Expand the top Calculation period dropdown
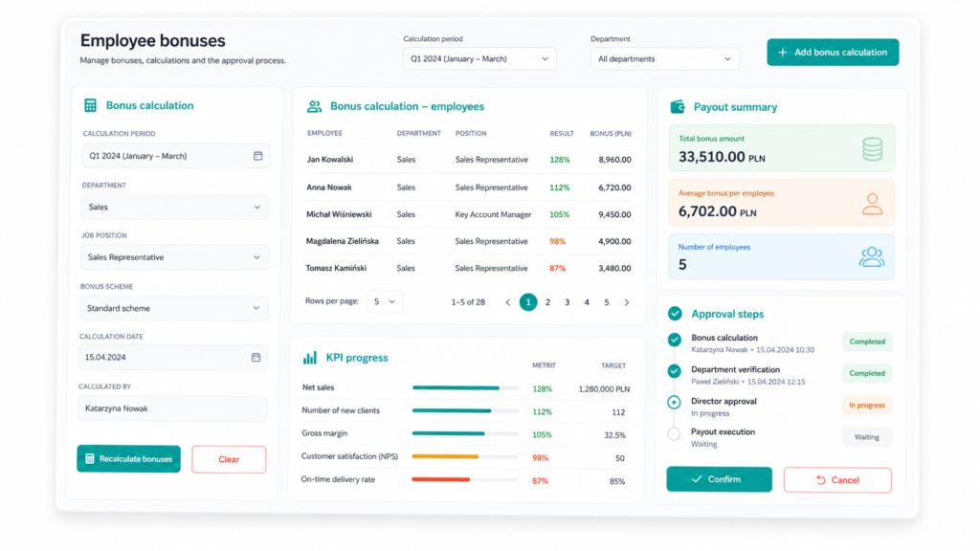 [479, 58]
